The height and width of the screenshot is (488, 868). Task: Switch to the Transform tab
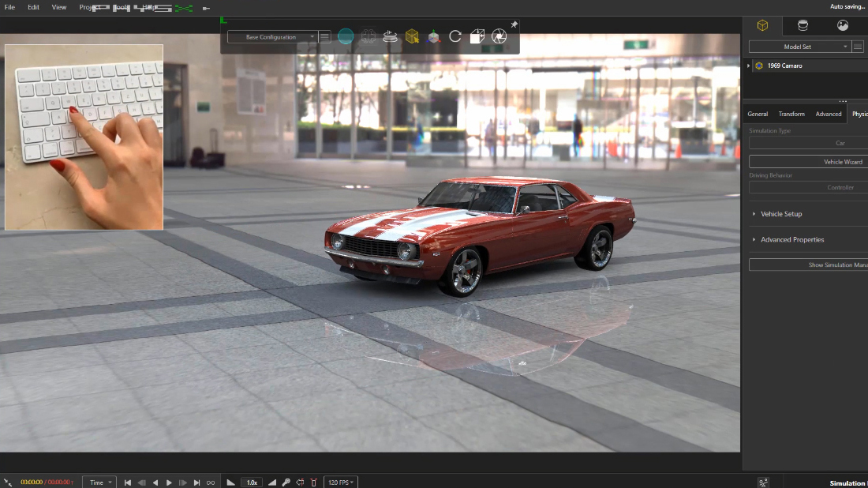coord(791,114)
